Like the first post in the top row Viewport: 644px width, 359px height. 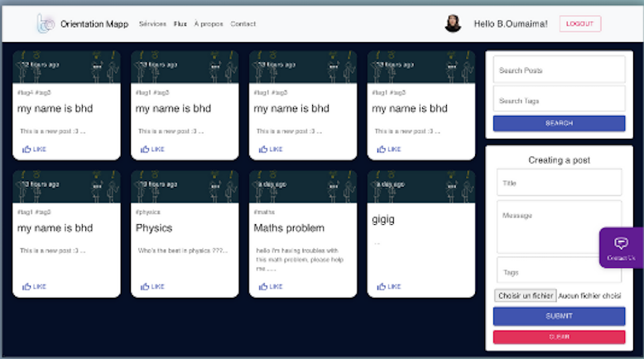click(34, 149)
